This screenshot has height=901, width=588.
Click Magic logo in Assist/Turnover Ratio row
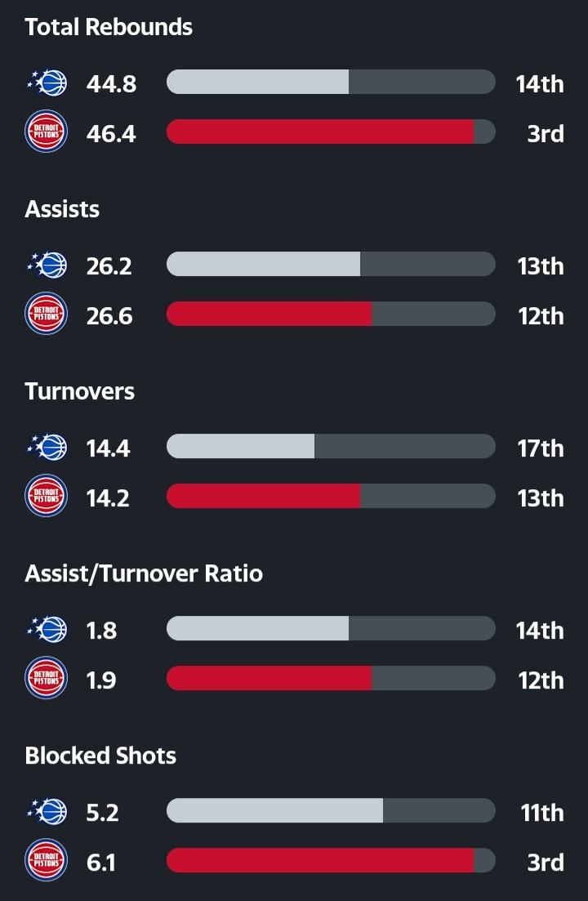[x=47, y=629]
